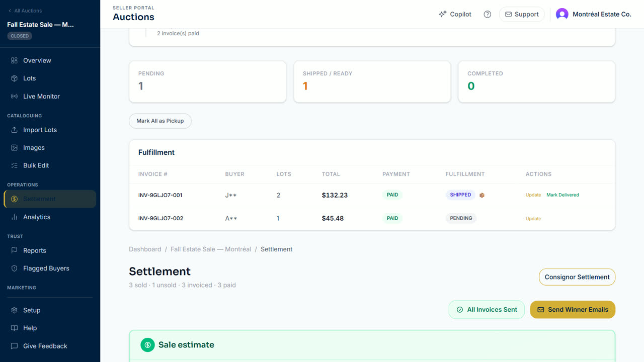The image size is (644, 362).
Task: Select Analytics in the sidebar
Action: pyautogui.click(x=50, y=217)
